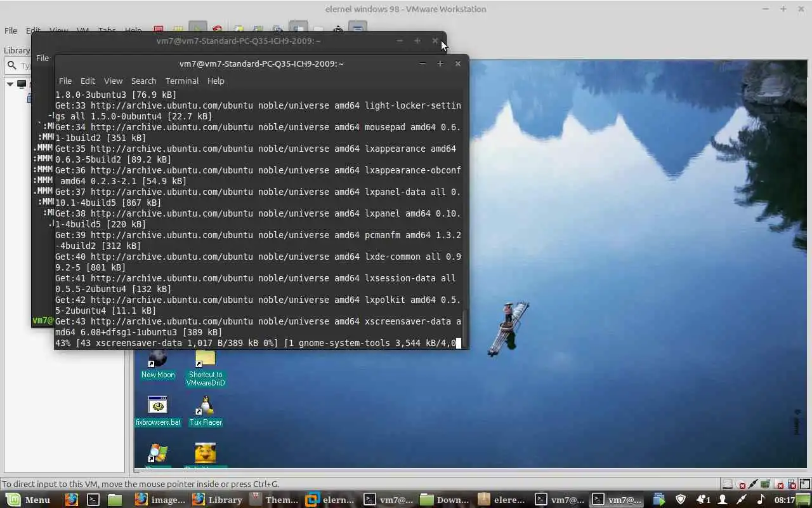
Task: Click VMware hard disk status icon
Action: 728,485
